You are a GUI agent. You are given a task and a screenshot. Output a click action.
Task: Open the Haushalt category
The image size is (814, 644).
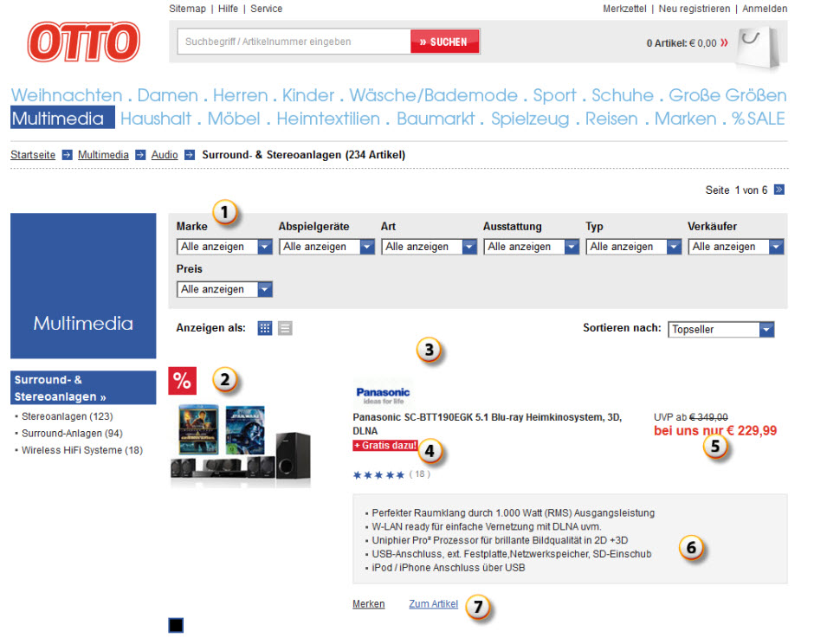[156, 119]
